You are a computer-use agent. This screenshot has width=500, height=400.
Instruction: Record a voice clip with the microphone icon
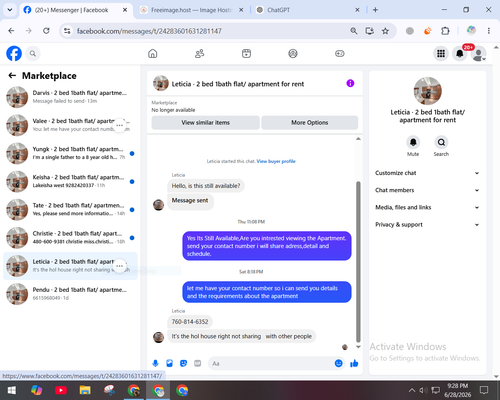coord(155,363)
